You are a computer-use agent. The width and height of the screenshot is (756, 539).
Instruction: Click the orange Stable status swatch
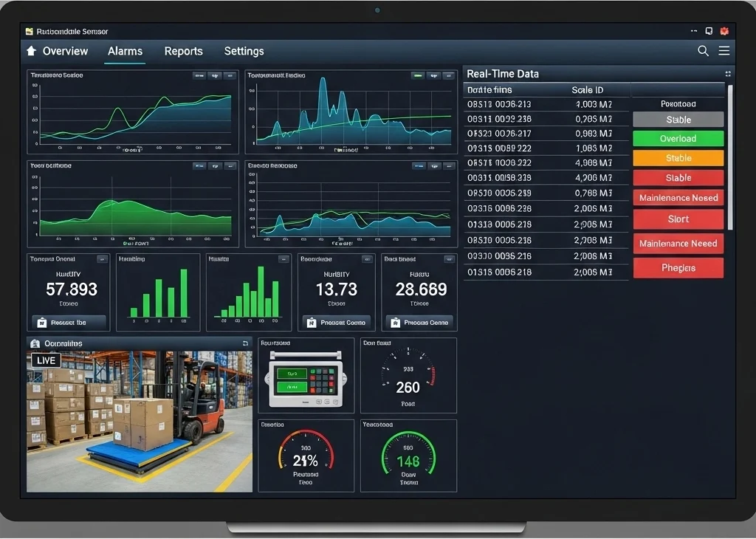(678, 158)
